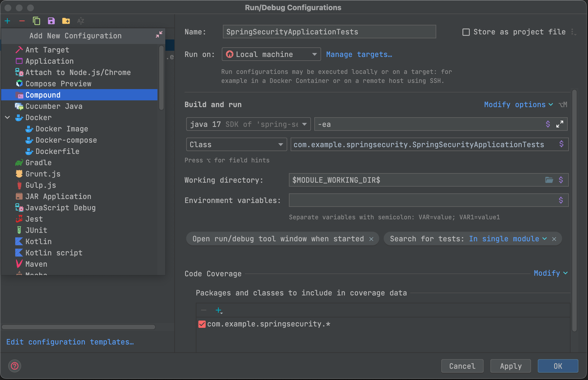Choose Gradle configuration type
588x380 pixels.
pos(38,163)
